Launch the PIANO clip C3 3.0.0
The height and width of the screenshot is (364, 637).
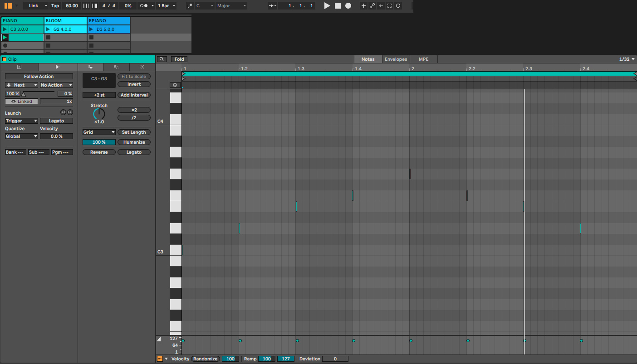click(5, 29)
